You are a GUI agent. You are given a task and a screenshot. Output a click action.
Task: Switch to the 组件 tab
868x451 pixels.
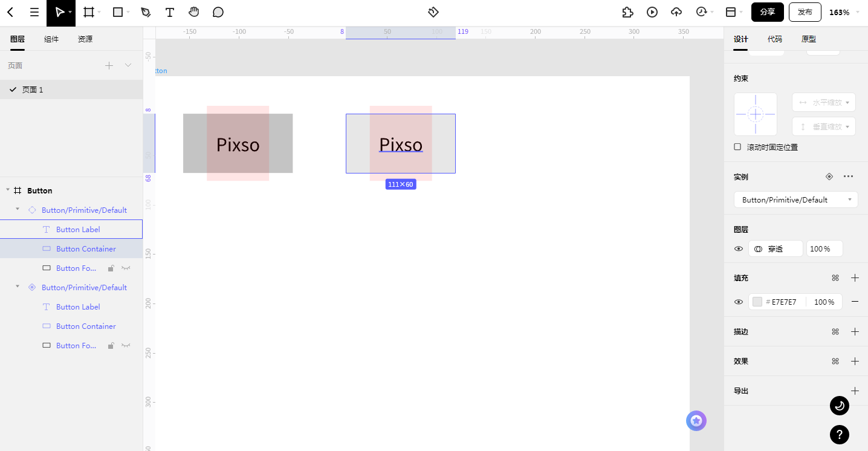(51, 39)
